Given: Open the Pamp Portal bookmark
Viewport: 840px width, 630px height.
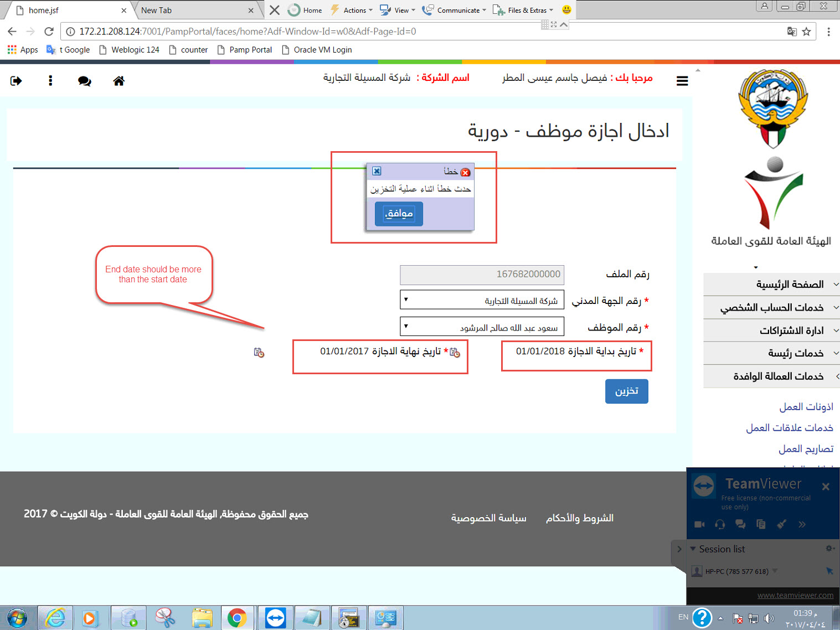Looking at the screenshot, I should pos(245,50).
